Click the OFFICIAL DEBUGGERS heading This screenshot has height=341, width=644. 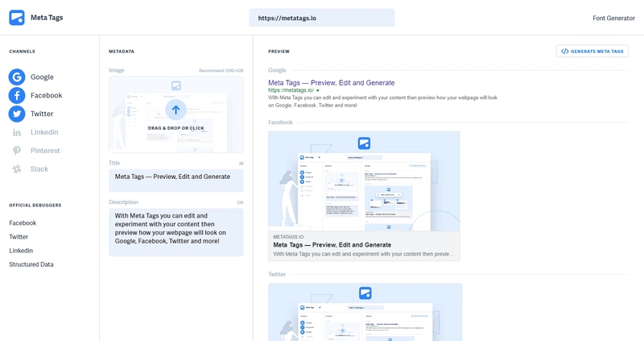point(35,206)
